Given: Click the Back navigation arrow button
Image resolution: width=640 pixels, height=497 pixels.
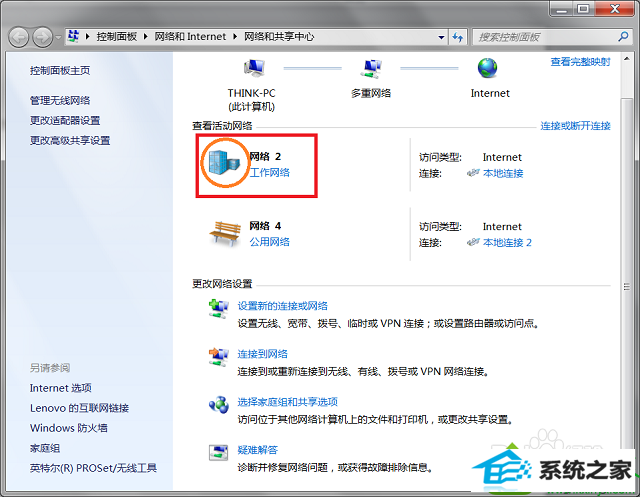Looking at the screenshot, I should [x=19, y=38].
